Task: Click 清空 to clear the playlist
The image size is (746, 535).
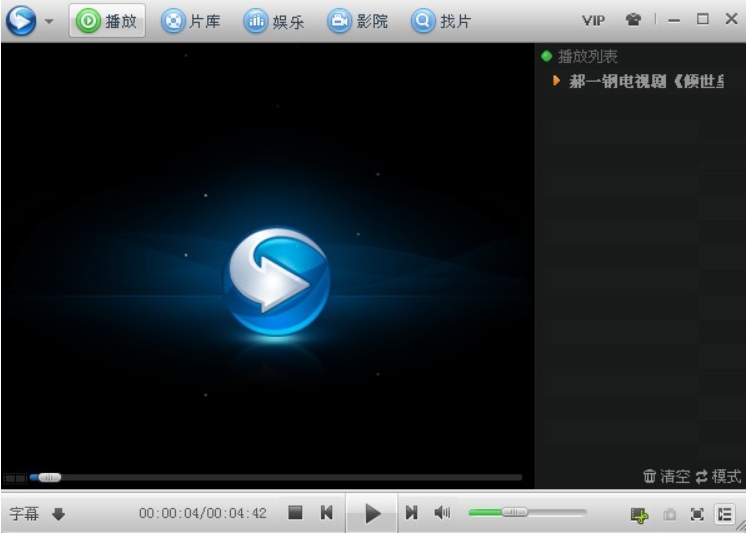Action: pos(666,476)
